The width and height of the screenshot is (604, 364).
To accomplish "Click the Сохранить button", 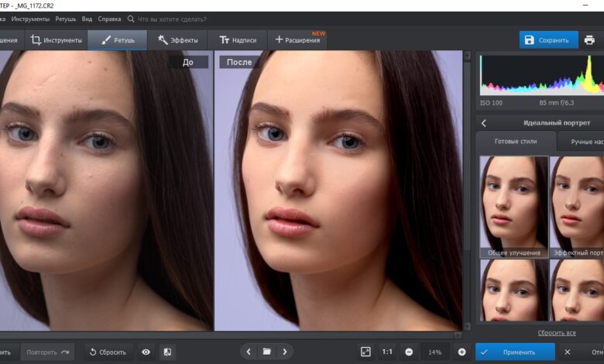I will [x=548, y=39].
